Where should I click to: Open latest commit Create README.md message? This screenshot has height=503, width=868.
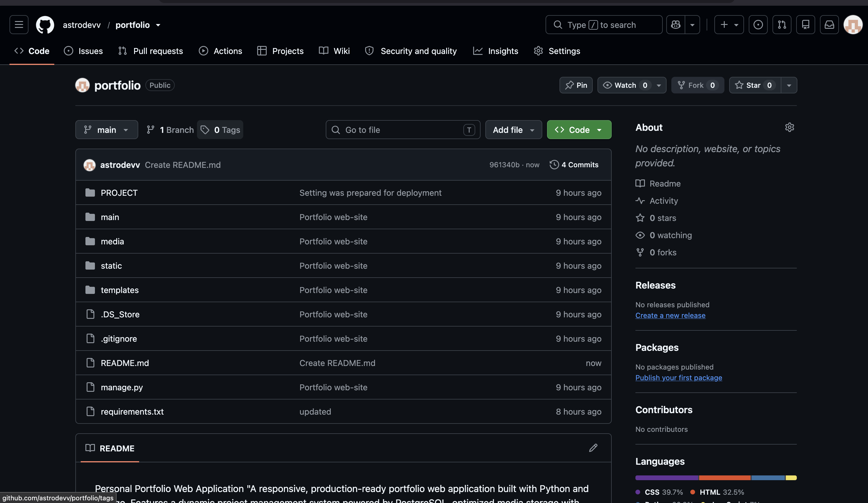pos(182,165)
